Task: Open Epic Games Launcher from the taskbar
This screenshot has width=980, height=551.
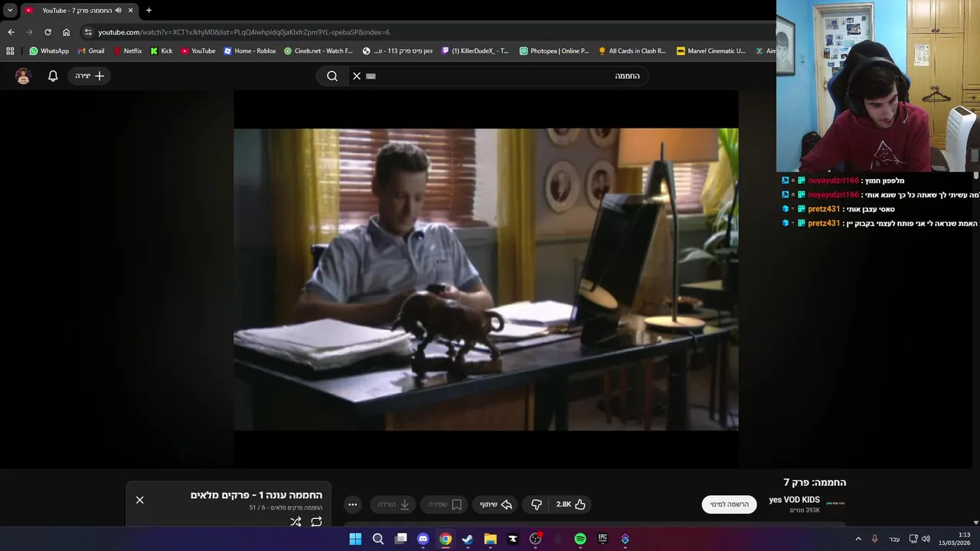Action: tap(603, 539)
